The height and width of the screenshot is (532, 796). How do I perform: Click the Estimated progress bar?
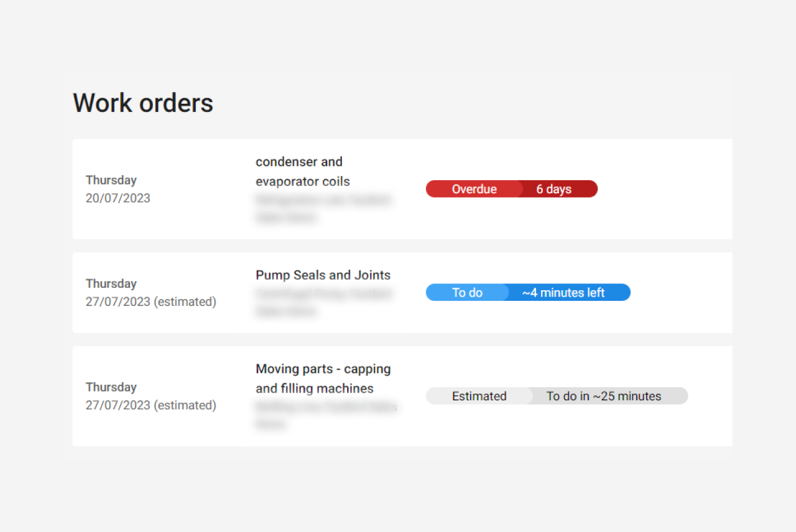pos(557,396)
